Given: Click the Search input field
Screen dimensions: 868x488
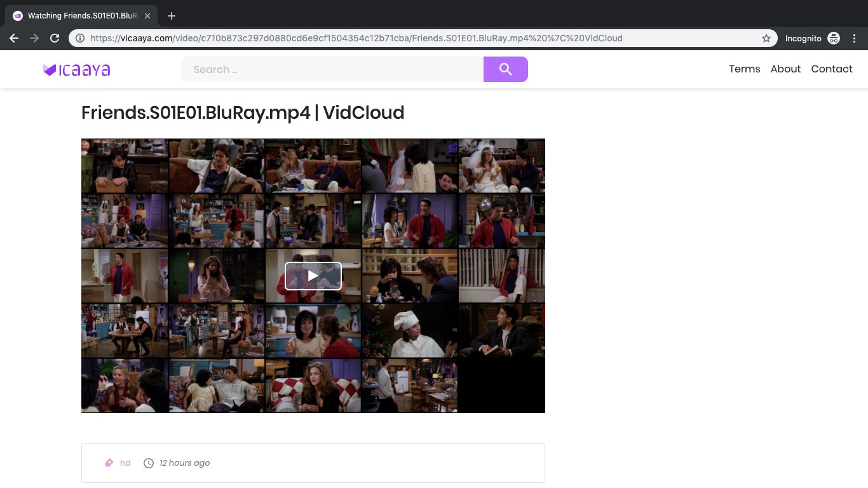Looking at the screenshot, I should [x=332, y=69].
